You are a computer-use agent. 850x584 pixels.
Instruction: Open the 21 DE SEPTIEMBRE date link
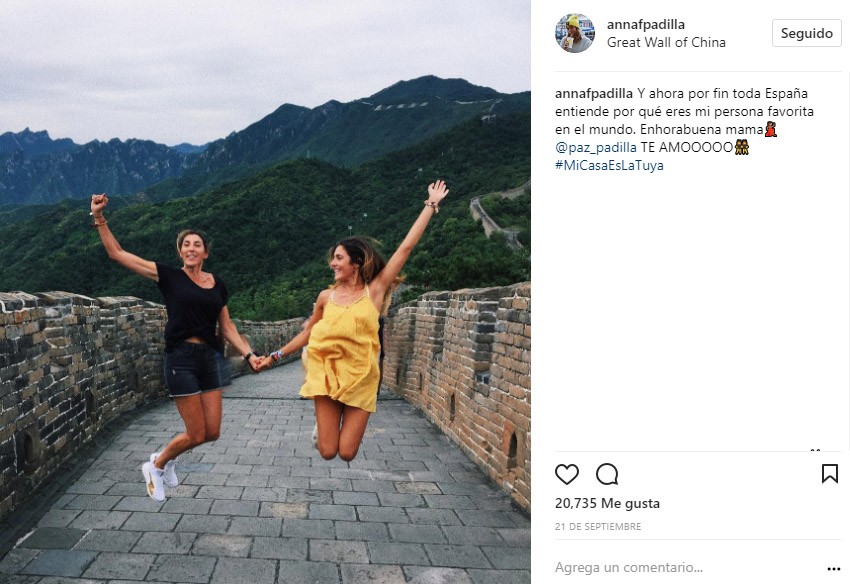[x=598, y=527]
